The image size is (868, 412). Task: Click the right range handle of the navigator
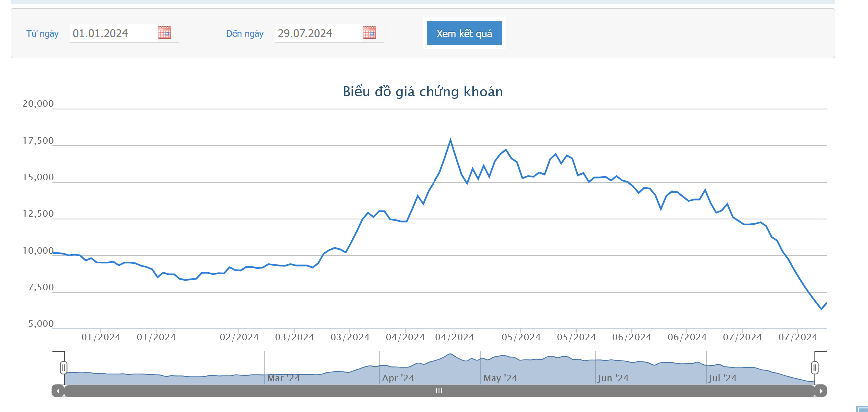815,368
